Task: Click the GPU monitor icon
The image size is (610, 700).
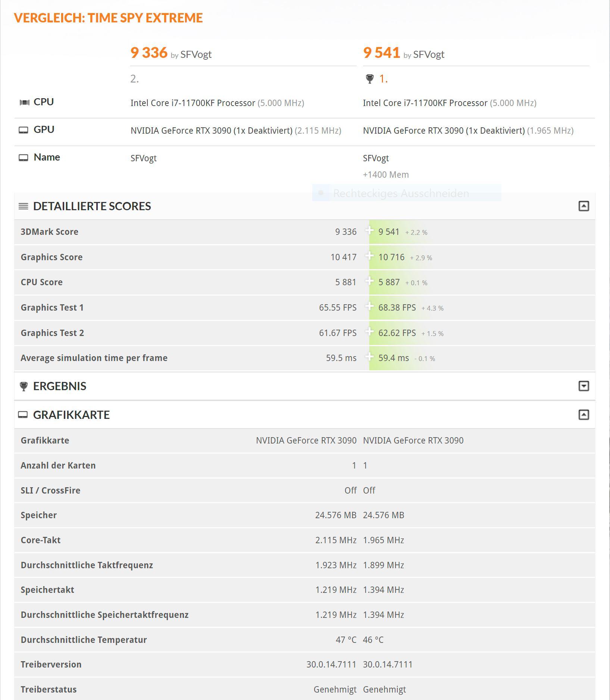Action: (24, 130)
